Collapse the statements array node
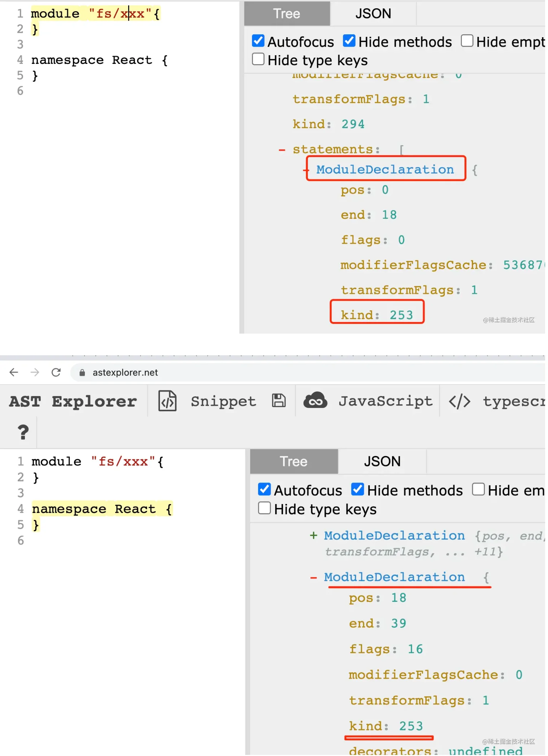This screenshot has width=548, height=756. [282, 149]
